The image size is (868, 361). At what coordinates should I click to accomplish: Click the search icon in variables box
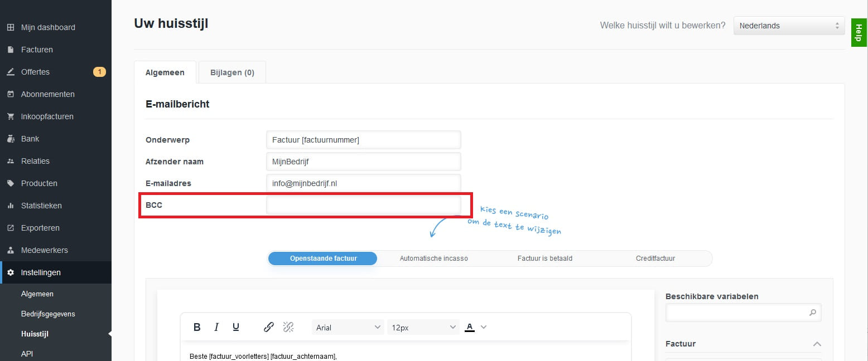[x=812, y=313]
